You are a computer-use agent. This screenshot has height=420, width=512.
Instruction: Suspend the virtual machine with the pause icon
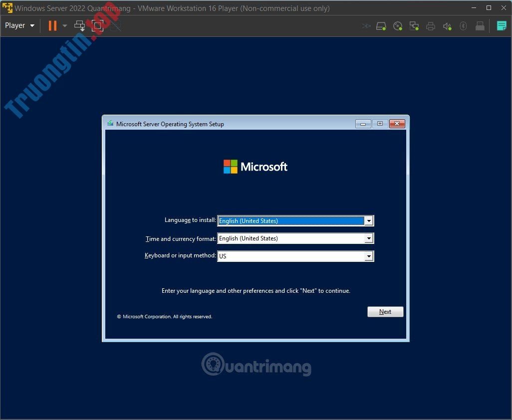point(52,25)
